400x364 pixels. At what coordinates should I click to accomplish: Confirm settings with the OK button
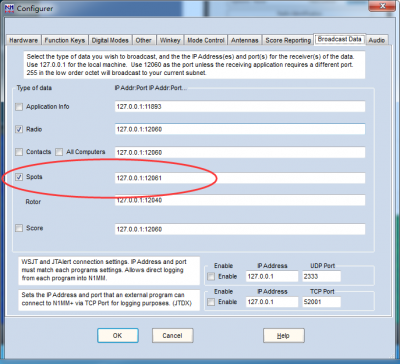118,336
